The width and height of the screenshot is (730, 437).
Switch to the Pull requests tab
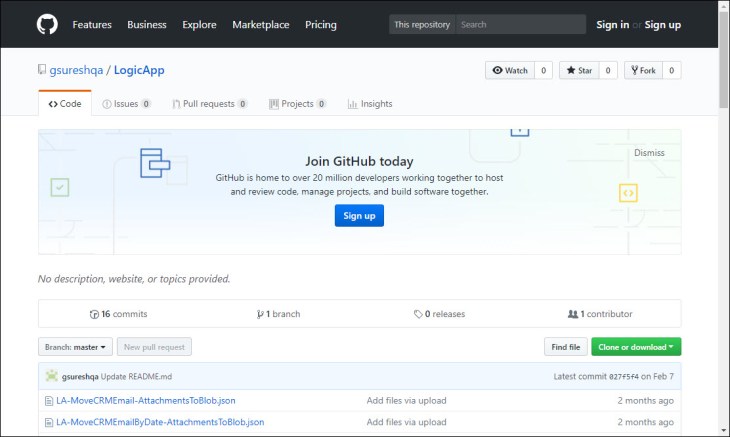[x=210, y=104]
